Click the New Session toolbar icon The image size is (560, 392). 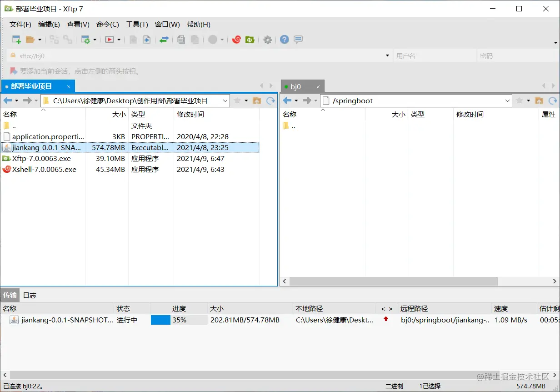[x=16, y=40]
